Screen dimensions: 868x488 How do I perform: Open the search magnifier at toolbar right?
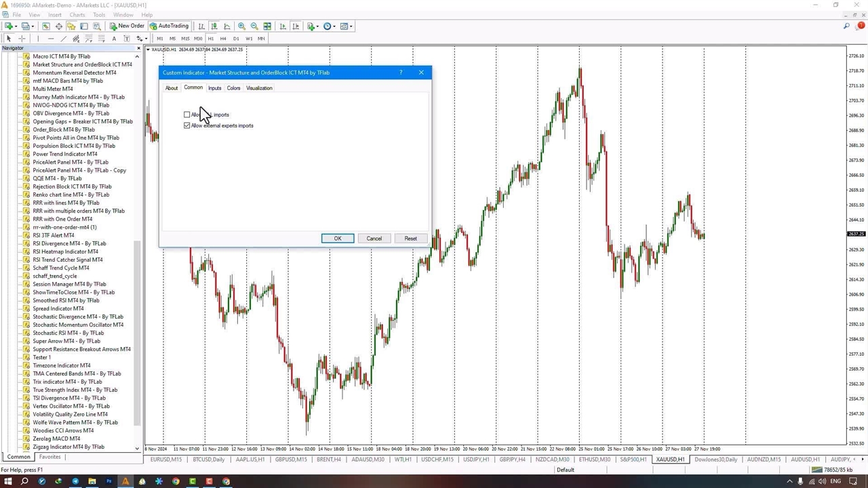coord(846,26)
